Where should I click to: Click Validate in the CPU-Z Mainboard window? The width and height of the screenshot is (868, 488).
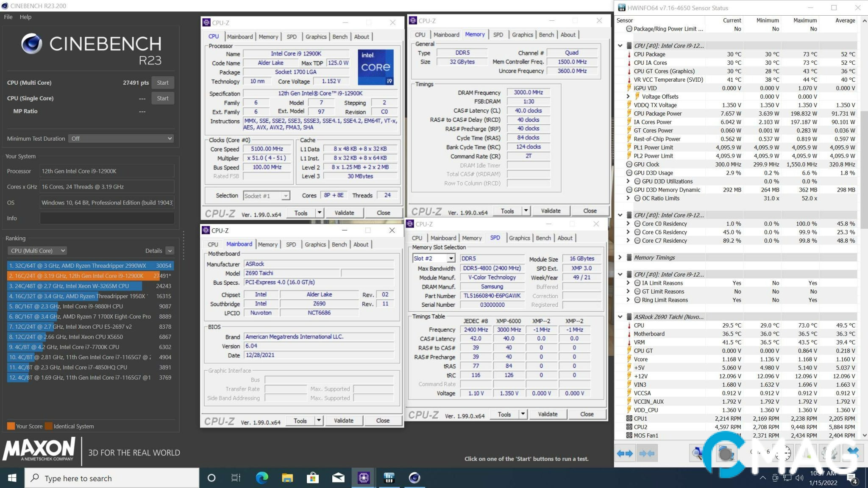point(343,421)
